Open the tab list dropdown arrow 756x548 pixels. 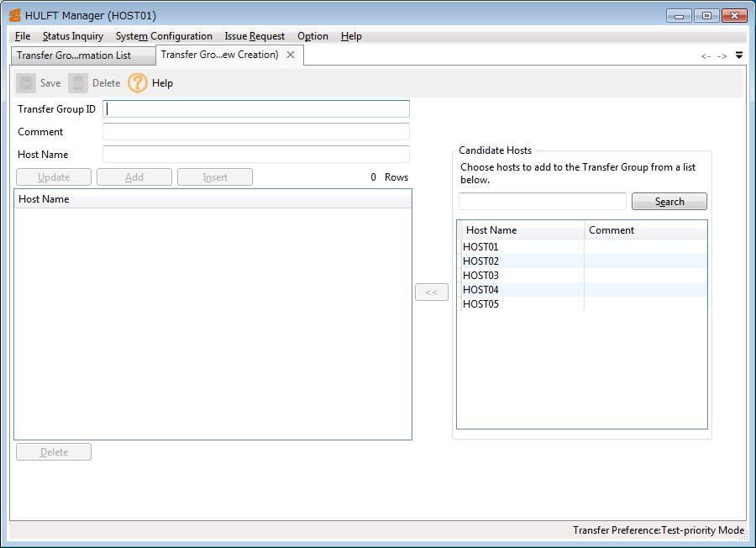pyautogui.click(x=739, y=55)
